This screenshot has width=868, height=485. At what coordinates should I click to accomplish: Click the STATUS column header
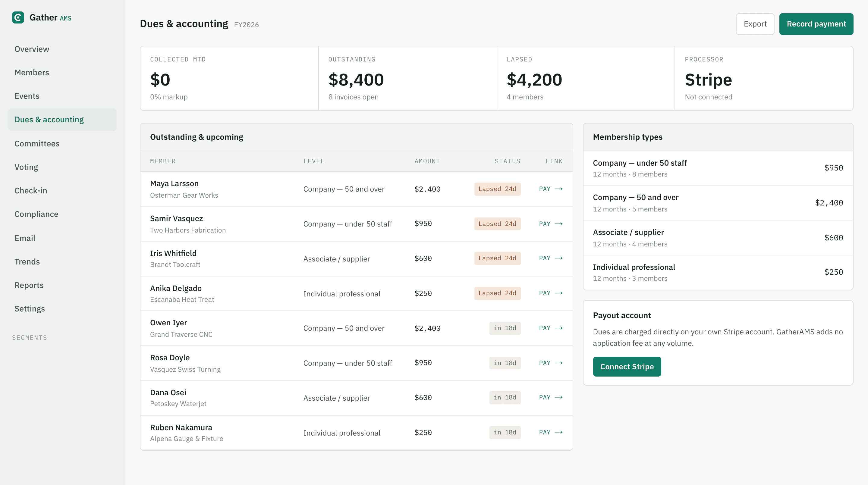pos(508,161)
